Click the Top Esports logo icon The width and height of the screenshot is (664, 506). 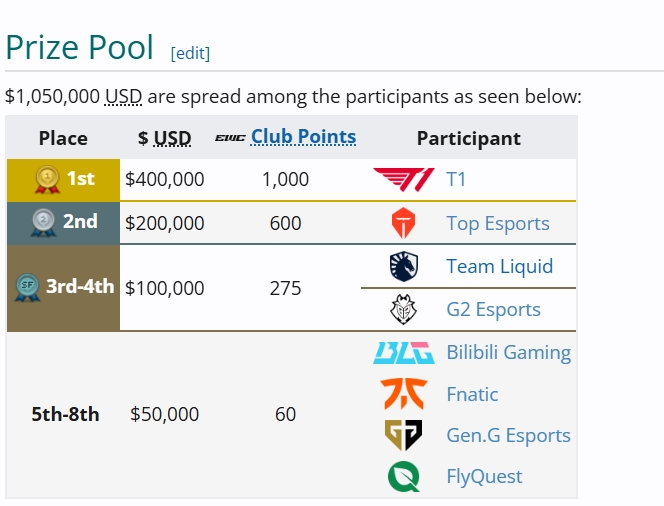tap(404, 223)
